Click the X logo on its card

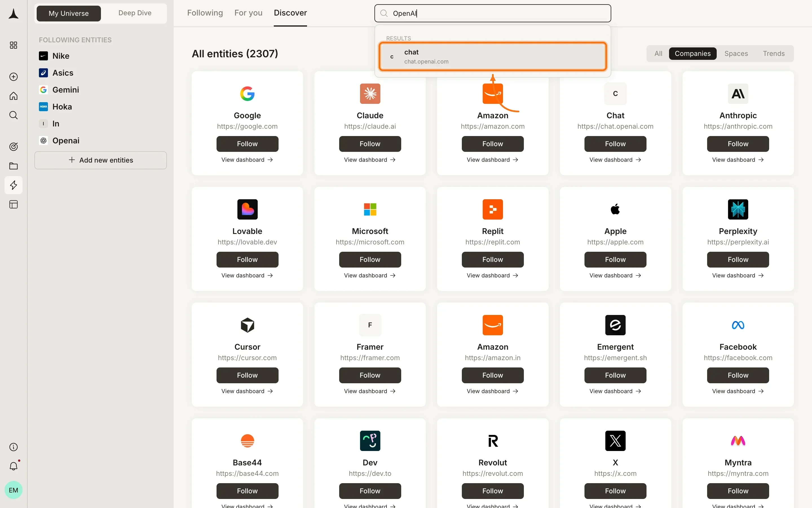click(x=615, y=441)
